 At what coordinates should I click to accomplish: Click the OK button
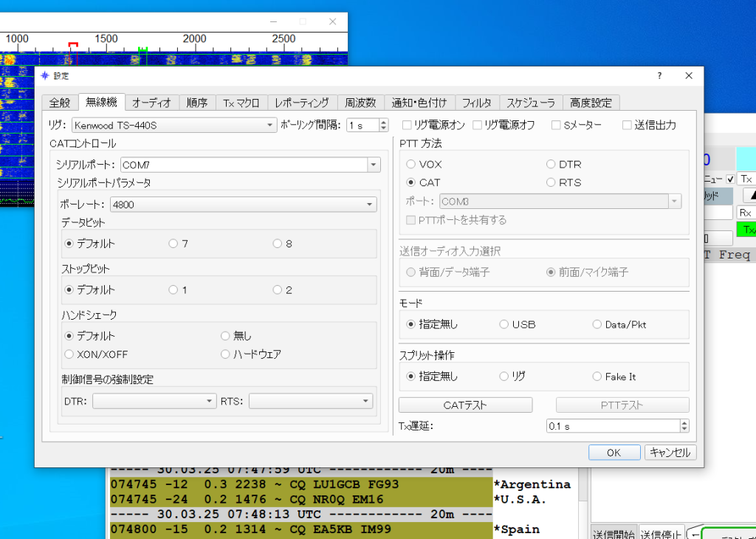pos(614,453)
